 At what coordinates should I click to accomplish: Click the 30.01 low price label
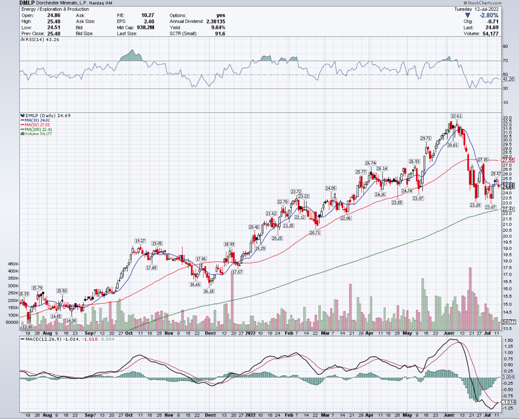pos(452,145)
